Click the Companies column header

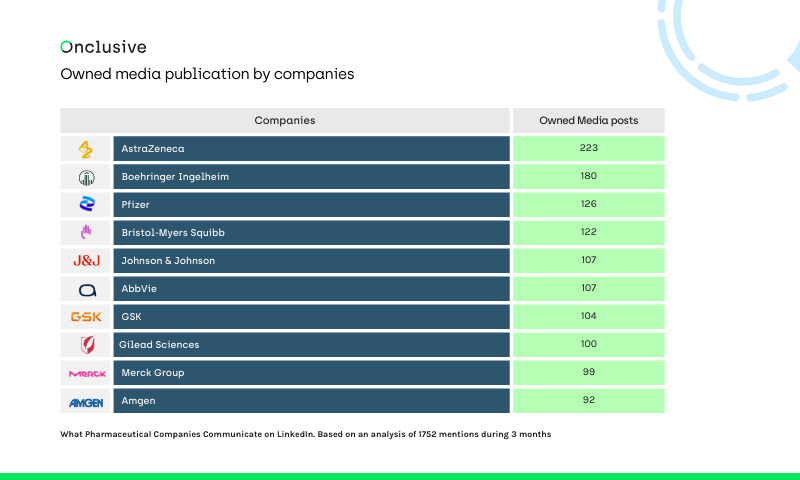pos(285,120)
